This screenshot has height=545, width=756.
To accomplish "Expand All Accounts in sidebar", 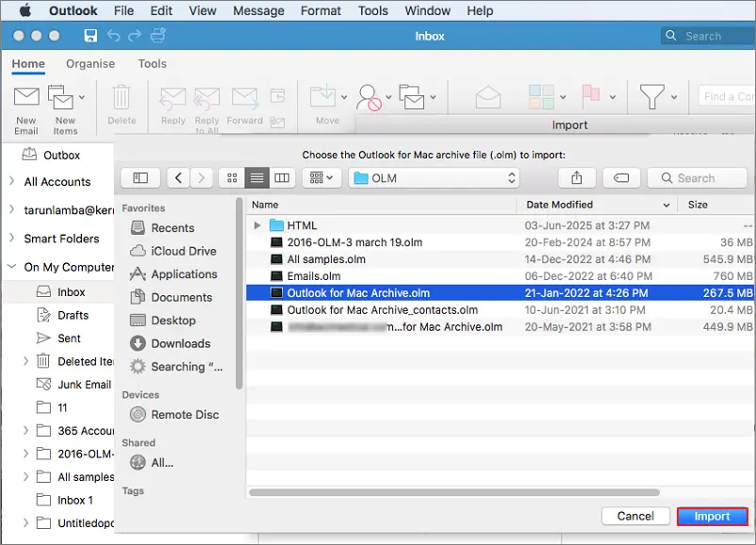I will click(x=11, y=181).
